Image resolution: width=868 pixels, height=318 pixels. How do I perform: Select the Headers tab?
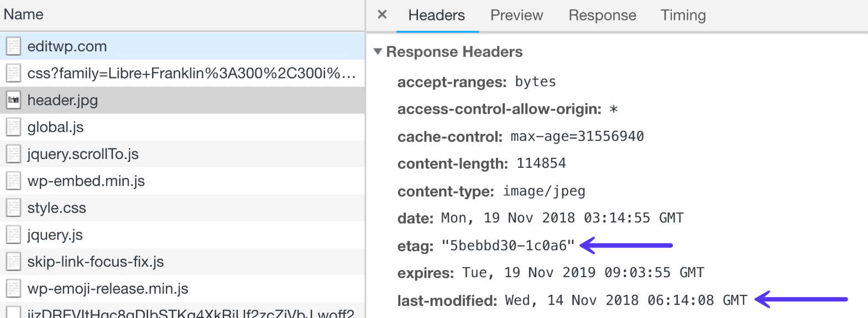[x=437, y=15]
